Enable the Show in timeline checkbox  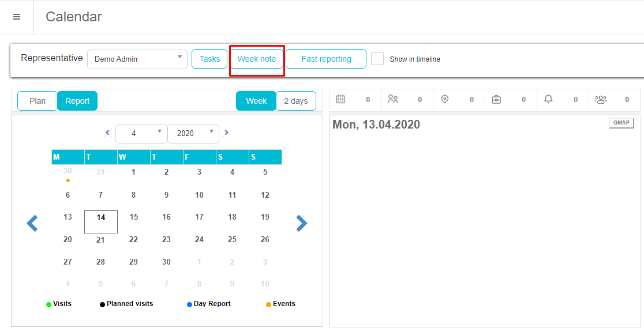[x=377, y=59]
